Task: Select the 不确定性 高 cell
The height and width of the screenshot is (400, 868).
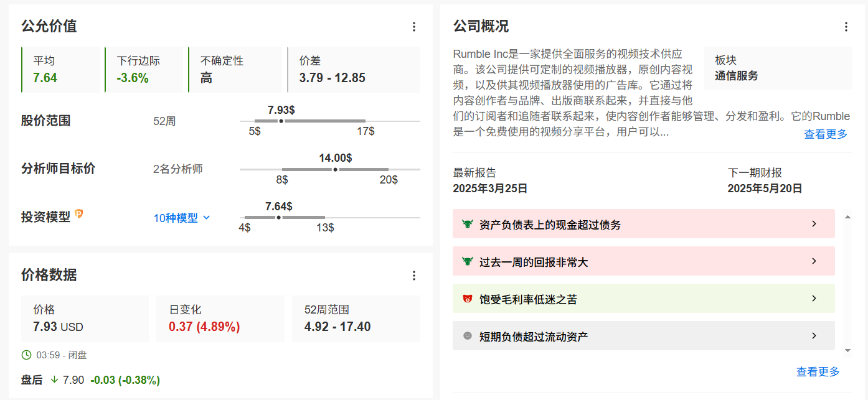Action: [x=235, y=70]
